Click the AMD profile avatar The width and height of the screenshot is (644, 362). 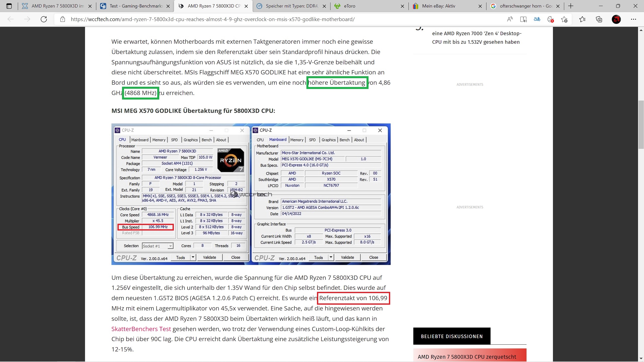[x=616, y=19]
